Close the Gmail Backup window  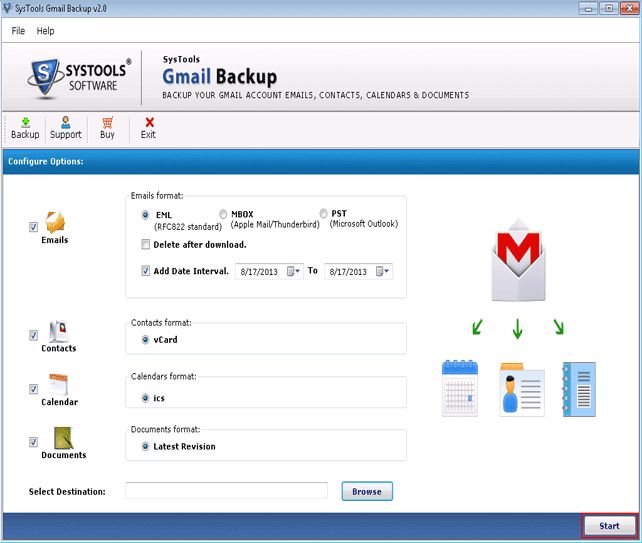pyautogui.click(x=629, y=8)
